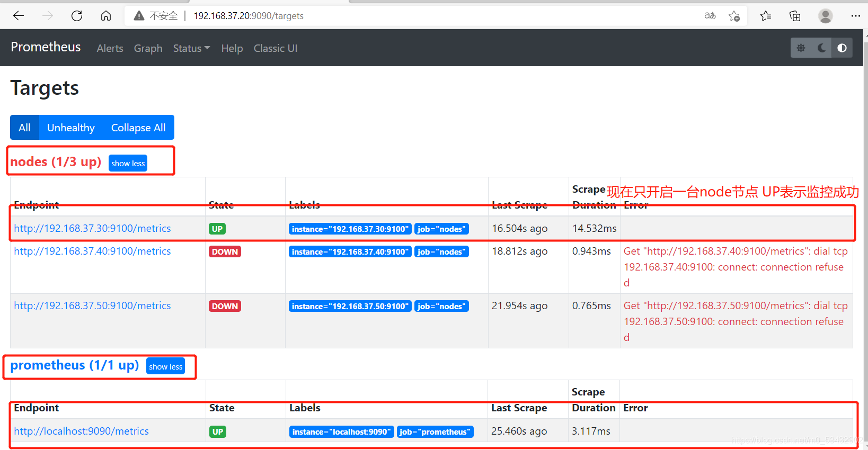Click the 0.765ms scrape duration value
The height and width of the screenshot is (450, 868).
591,305
